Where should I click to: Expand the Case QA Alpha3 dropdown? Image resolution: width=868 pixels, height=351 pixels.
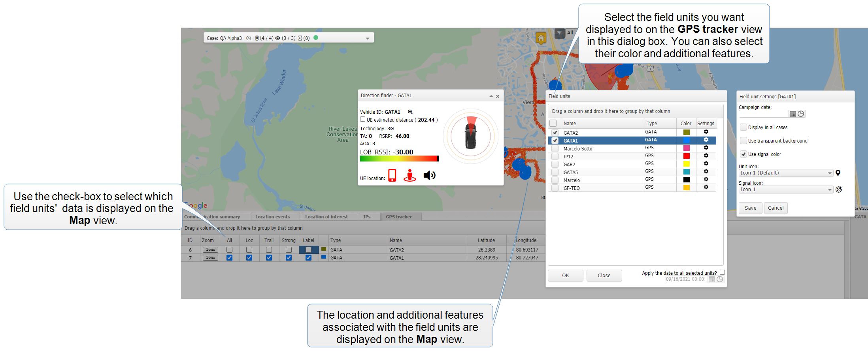pos(367,38)
